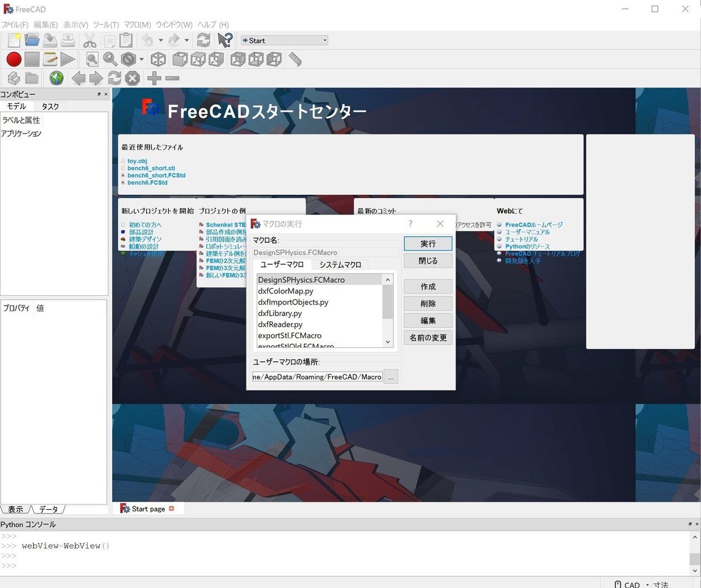Switch to the タスク tab in combo view
Viewport: 701px width, 588px height.
pyautogui.click(x=50, y=106)
